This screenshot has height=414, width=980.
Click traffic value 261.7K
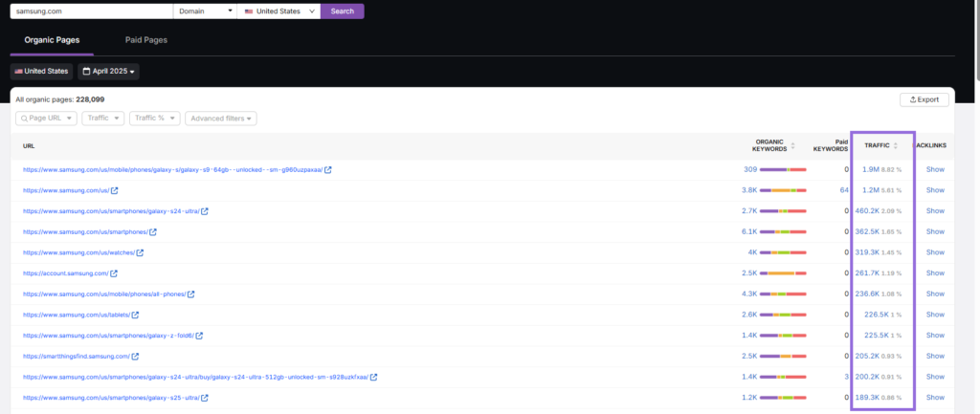tap(867, 272)
